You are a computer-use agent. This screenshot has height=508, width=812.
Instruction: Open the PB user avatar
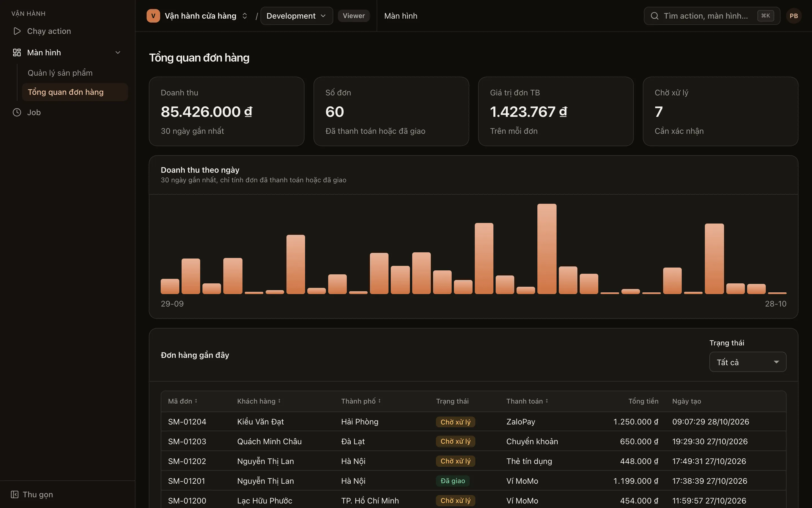tap(794, 16)
